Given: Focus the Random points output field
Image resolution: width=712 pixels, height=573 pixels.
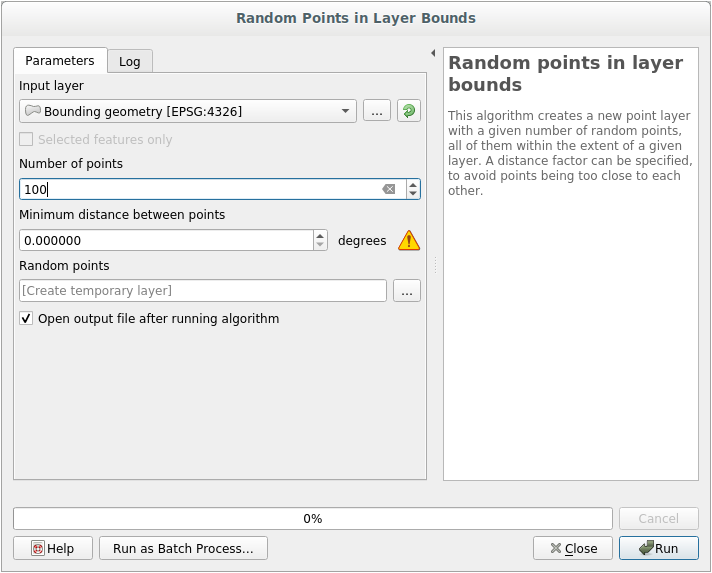Looking at the screenshot, I should (202, 290).
